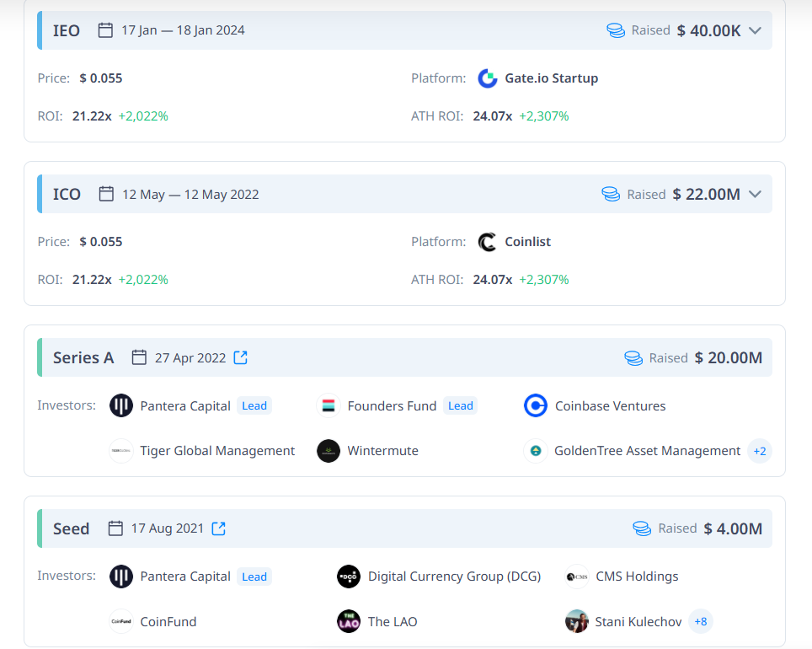Click Digital Currency Group logo
The width and height of the screenshot is (812, 649).
(x=349, y=577)
